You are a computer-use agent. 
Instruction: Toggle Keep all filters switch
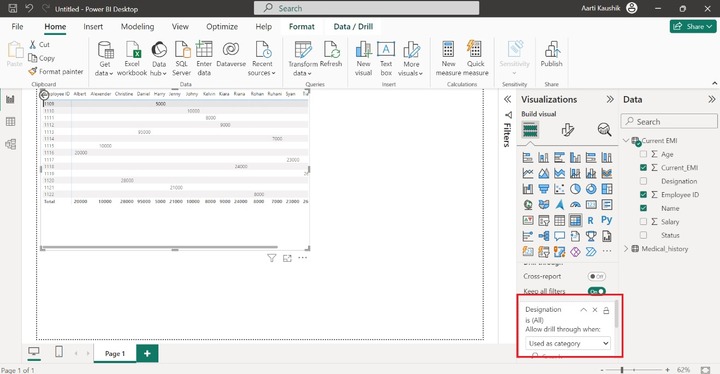(596, 291)
